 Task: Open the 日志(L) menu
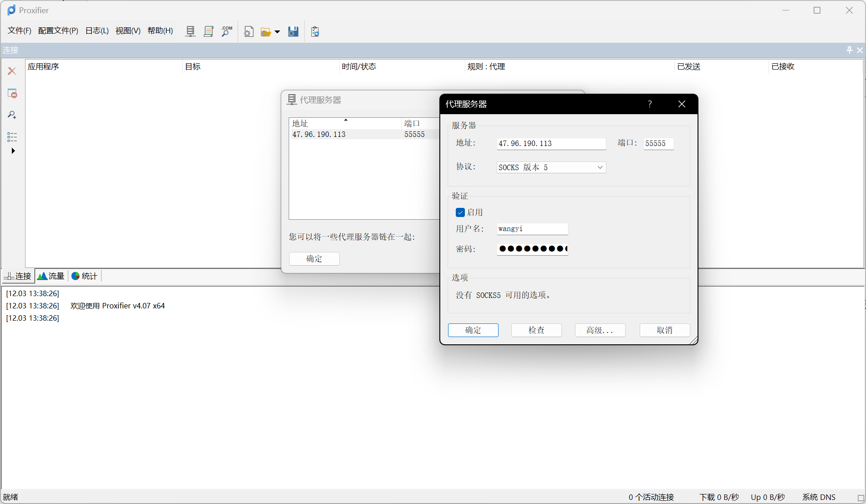tap(97, 30)
